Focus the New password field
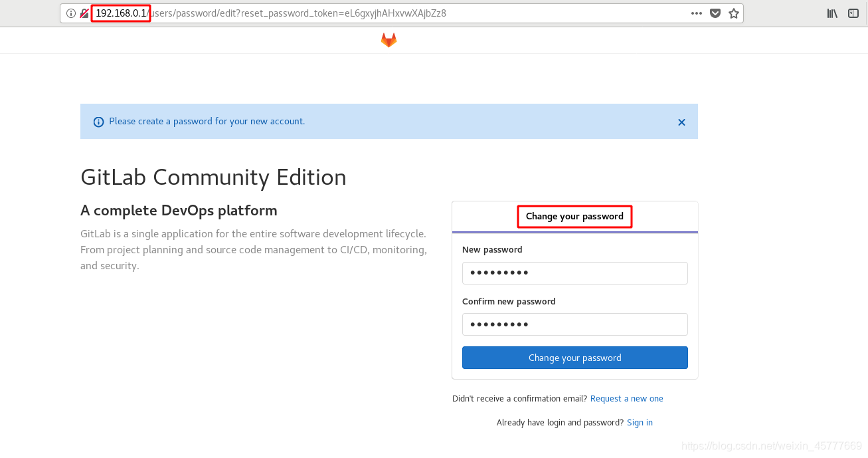The width and height of the screenshot is (868, 458). [x=574, y=273]
